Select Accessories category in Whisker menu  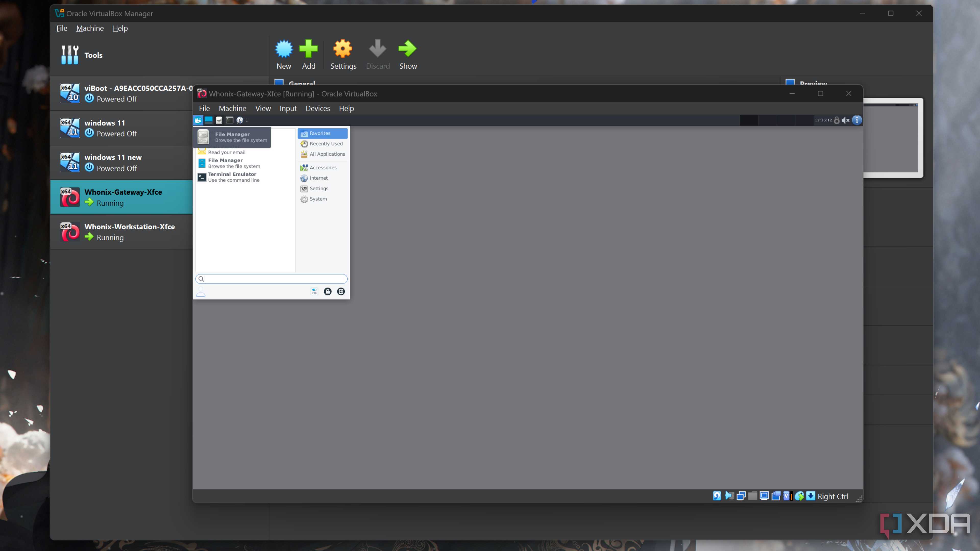coord(322,168)
